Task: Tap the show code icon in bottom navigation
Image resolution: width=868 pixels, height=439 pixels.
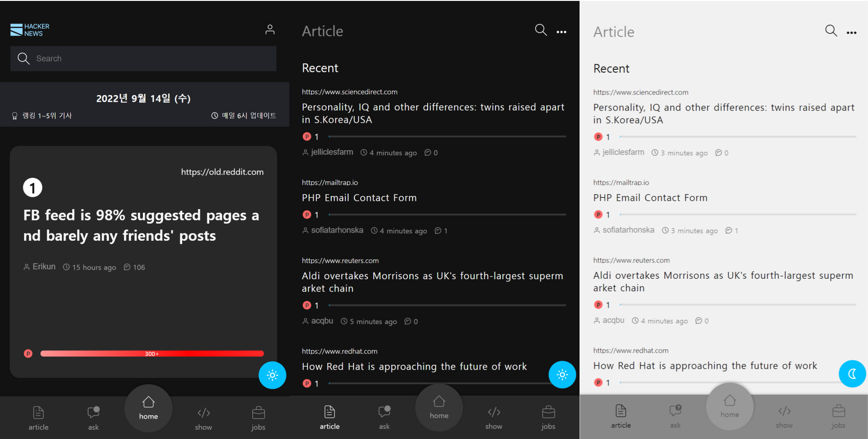Action: 203,413
